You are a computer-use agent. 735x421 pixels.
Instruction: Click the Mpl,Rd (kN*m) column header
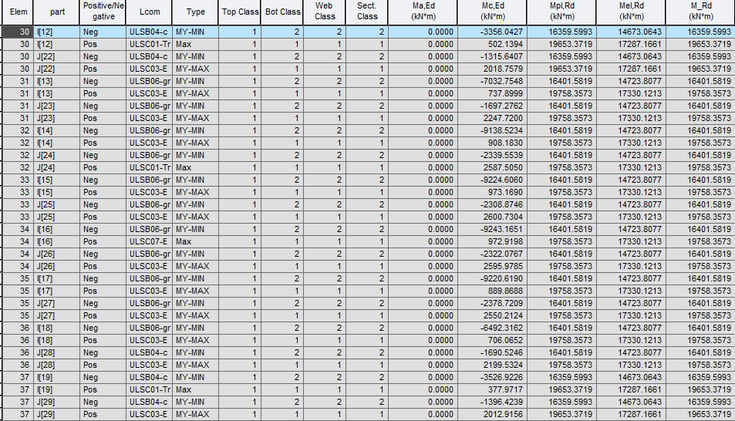[562, 12]
